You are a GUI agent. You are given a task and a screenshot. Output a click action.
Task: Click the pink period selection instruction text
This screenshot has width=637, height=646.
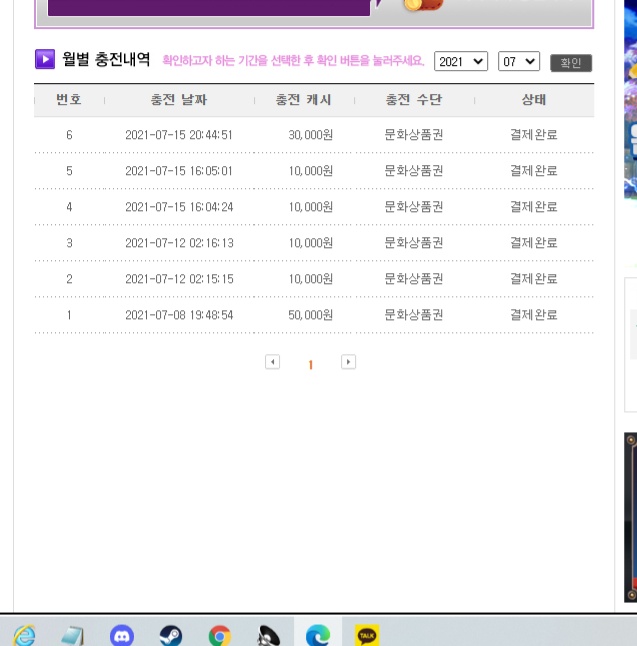click(x=293, y=61)
